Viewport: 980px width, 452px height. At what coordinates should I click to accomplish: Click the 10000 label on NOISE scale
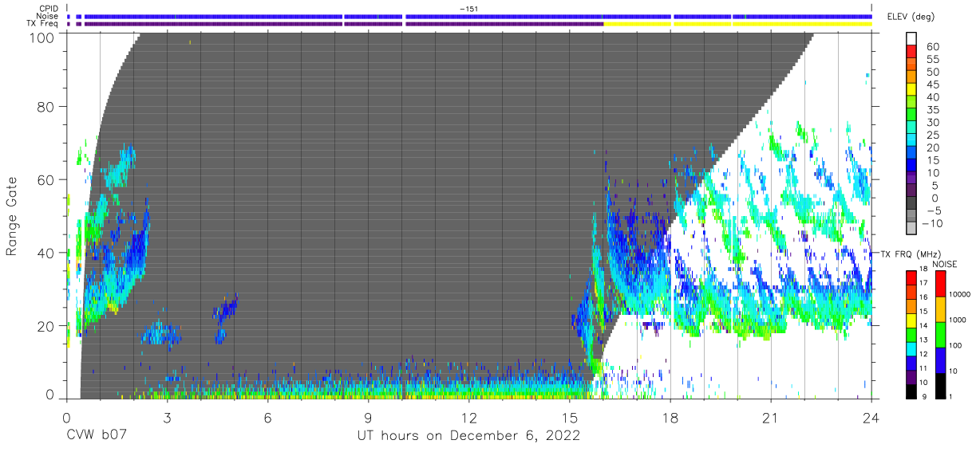point(962,294)
